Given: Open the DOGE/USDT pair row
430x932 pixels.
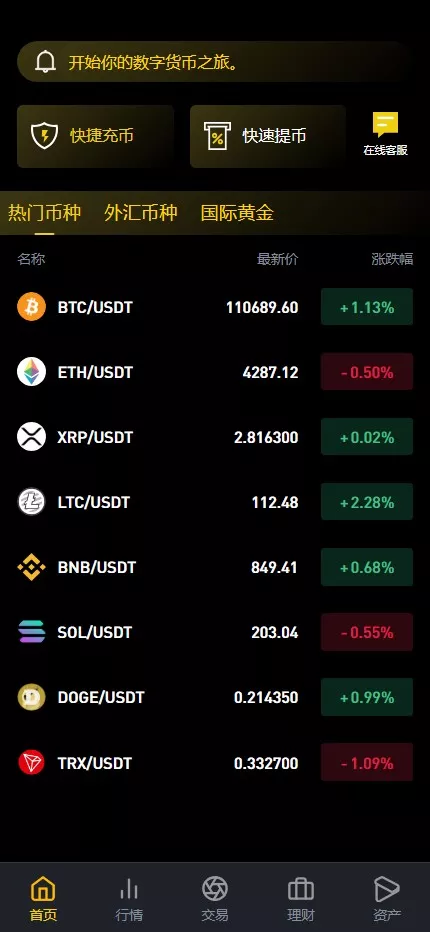Looking at the screenshot, I should [215, 697].
